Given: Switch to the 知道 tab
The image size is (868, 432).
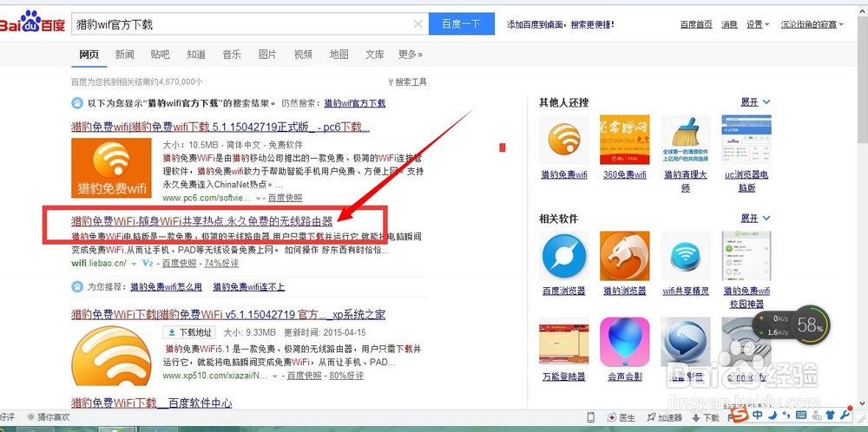Looking at the screenshot, I should pos(196,54).
